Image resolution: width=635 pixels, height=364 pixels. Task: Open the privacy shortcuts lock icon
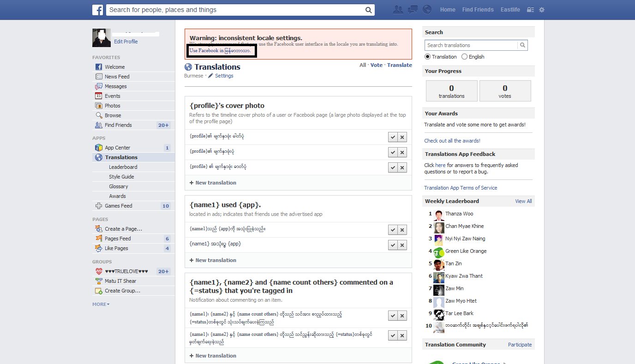pyautogui.click(x=530, y=10)
